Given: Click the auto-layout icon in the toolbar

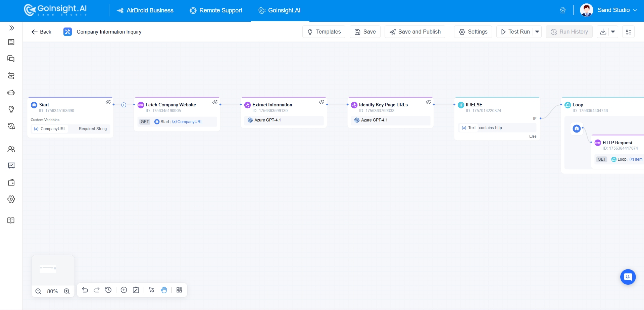Looking at the screenshot, I should pos(179,290).
